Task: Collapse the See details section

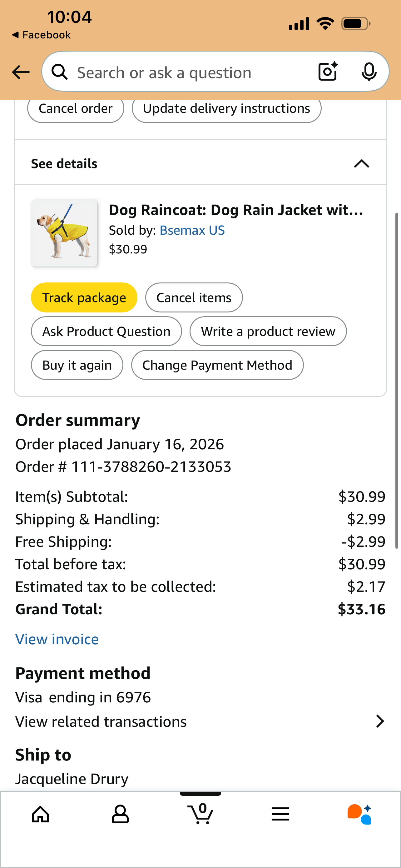Action: pyautogui.click(x=361, y=164)
